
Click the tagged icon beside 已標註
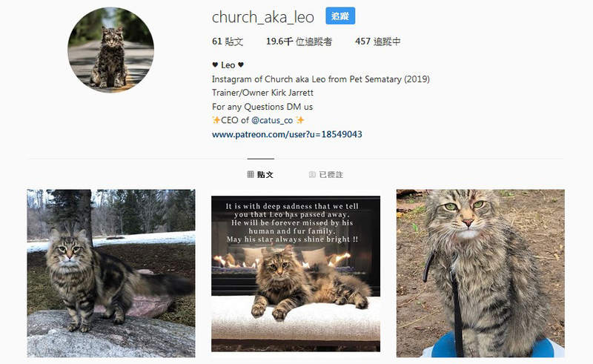[x=312, y=174]
